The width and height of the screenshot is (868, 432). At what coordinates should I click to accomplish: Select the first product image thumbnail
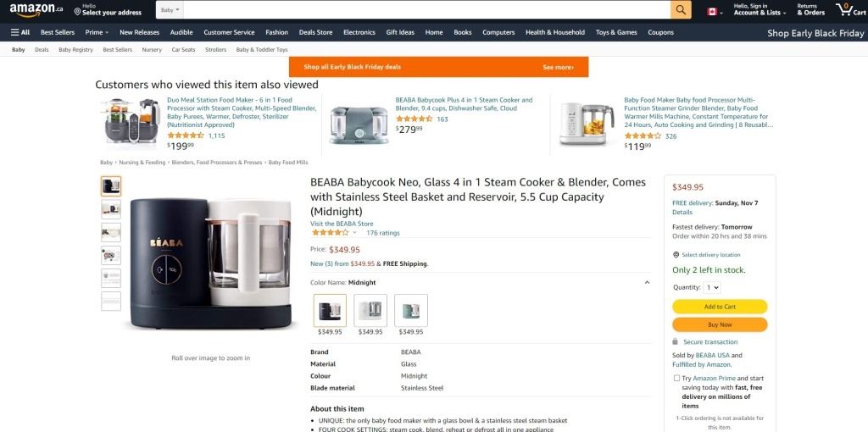click(111, 186)
